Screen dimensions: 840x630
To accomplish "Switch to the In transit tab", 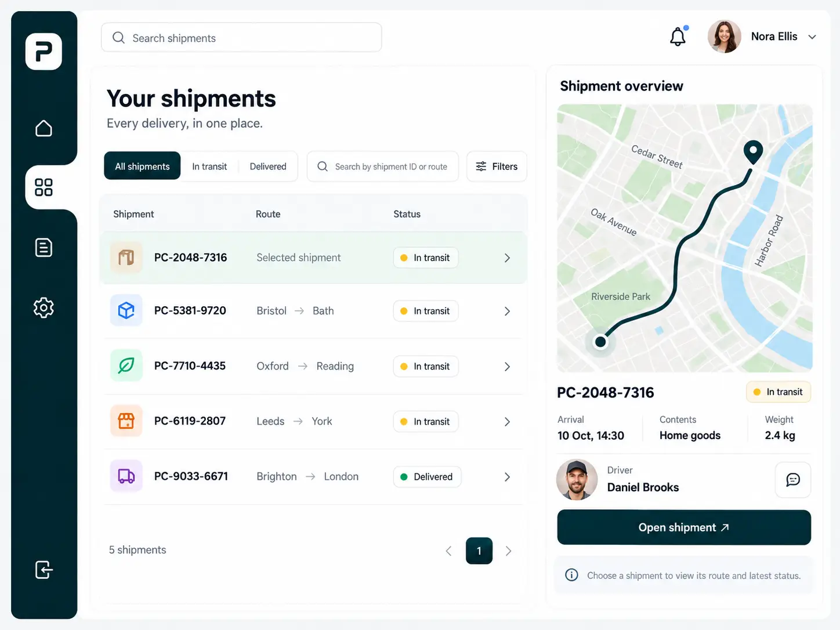I will pos(209,166).
